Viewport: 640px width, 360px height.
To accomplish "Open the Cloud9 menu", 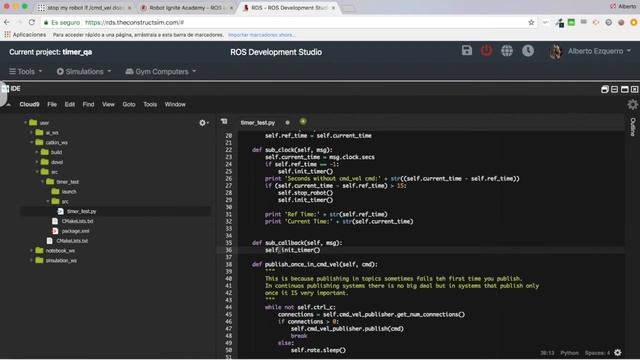I will pos(29,104).
